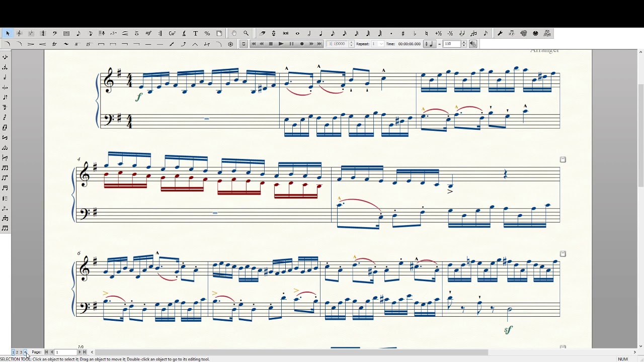The image size is (644, 362).
Task: Start recording with Record button
Action: (302, 44)
